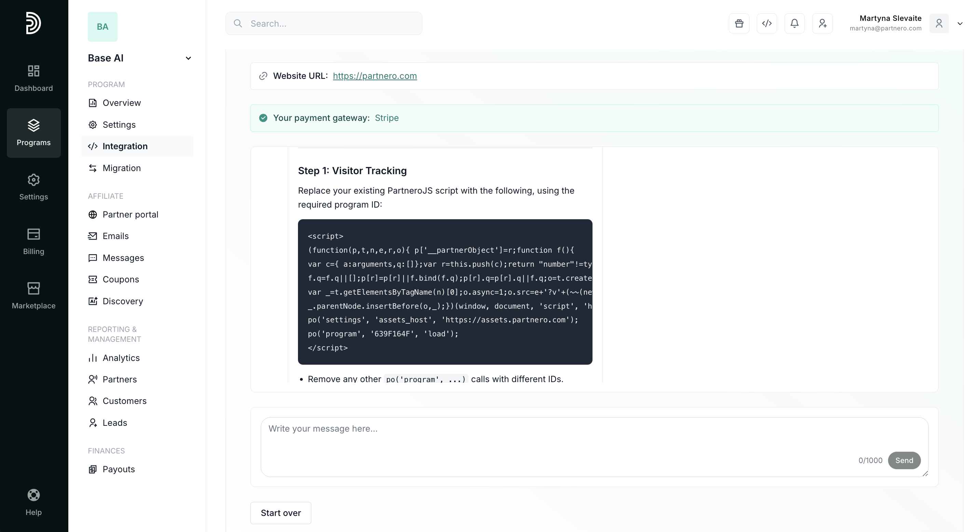Go to Billing in the left rail

click(x=33, y=241)
